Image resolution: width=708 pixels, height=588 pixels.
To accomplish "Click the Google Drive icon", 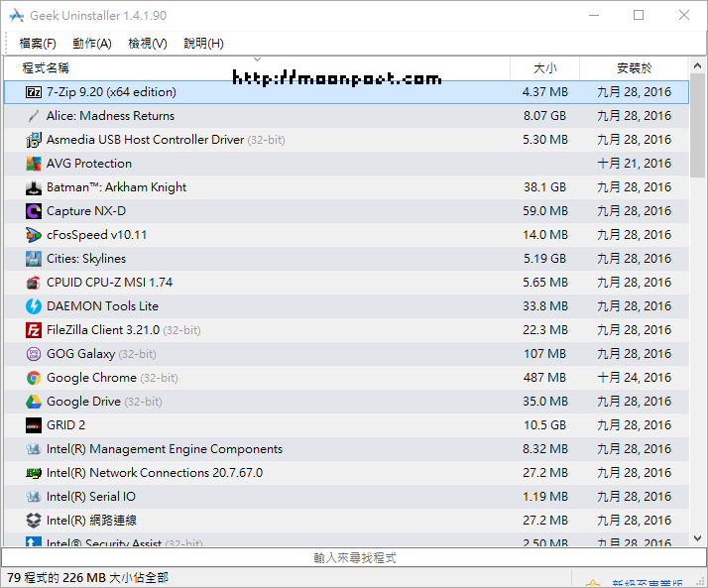I will tap(34, 402).
